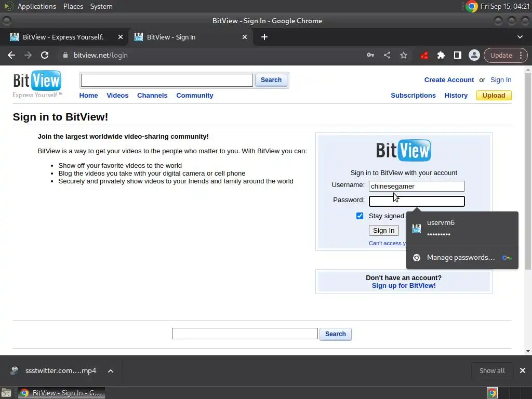
Task: Open a new browser tab
Action: [x=264, y=37]
